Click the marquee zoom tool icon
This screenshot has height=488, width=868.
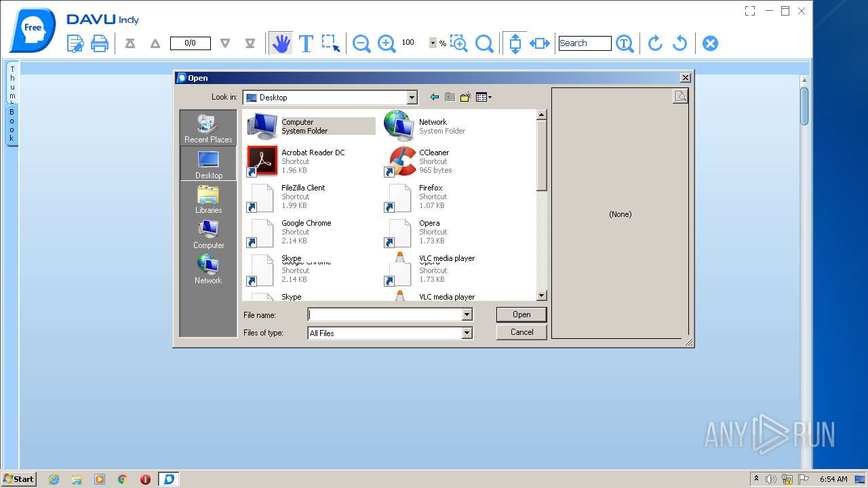(x=459, y=43)
